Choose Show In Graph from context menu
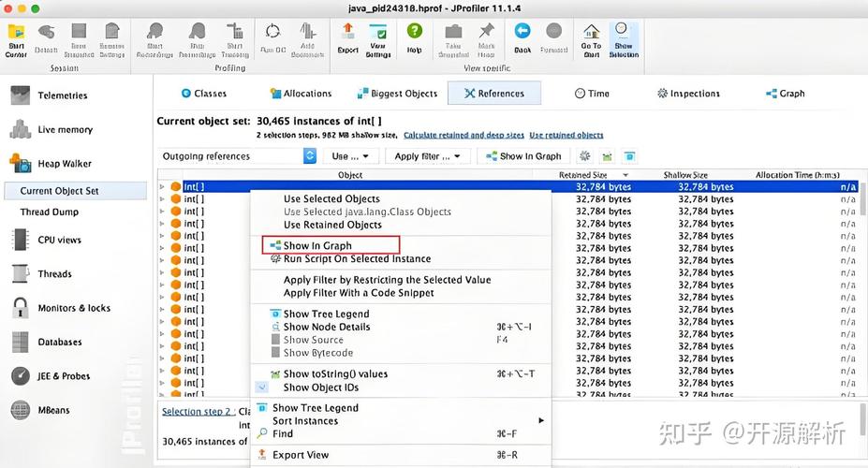 click(x=317, y=246)
